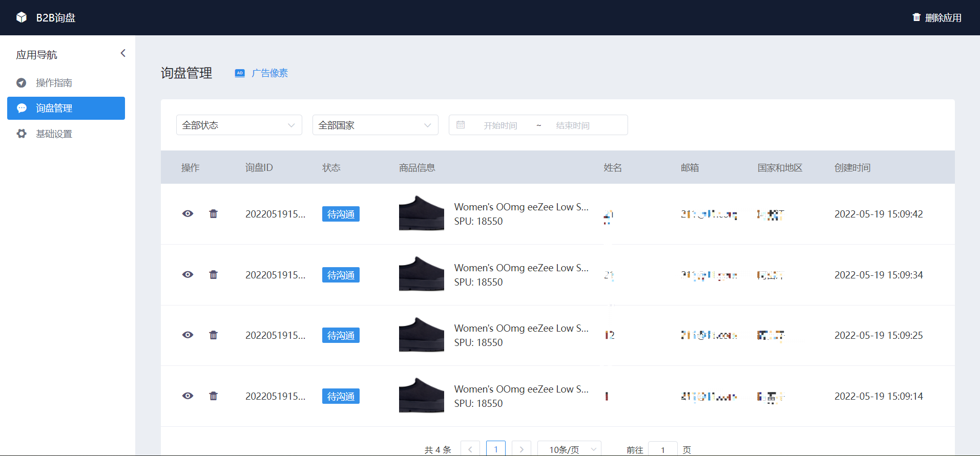
Task: Open the 广告像素 link
Action: (269, 73)
